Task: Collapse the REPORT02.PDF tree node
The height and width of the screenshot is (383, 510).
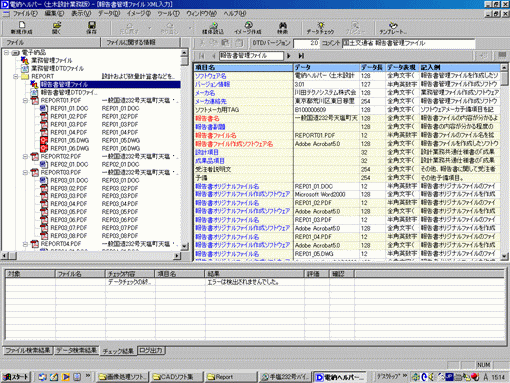Action: point(25,156)
